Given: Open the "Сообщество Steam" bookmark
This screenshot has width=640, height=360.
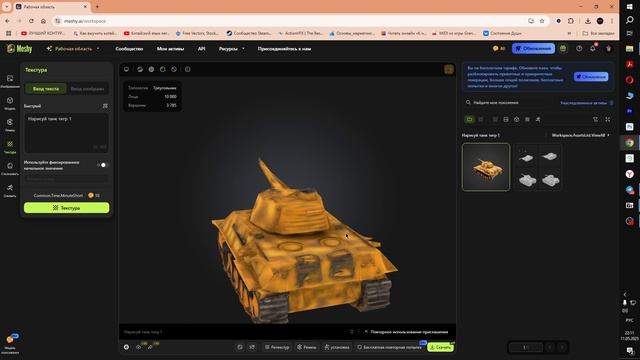Looking at the screenshot, I should pos(249,33).
